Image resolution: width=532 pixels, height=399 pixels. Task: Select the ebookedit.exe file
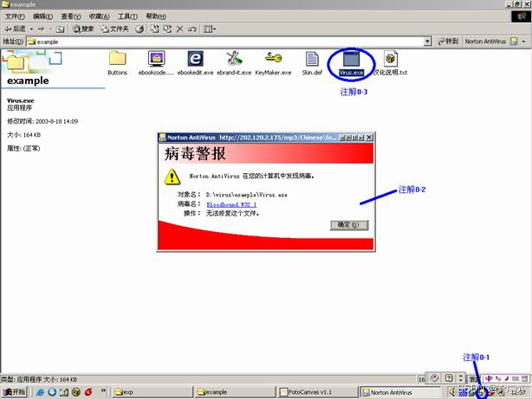[x=195, y=63]
